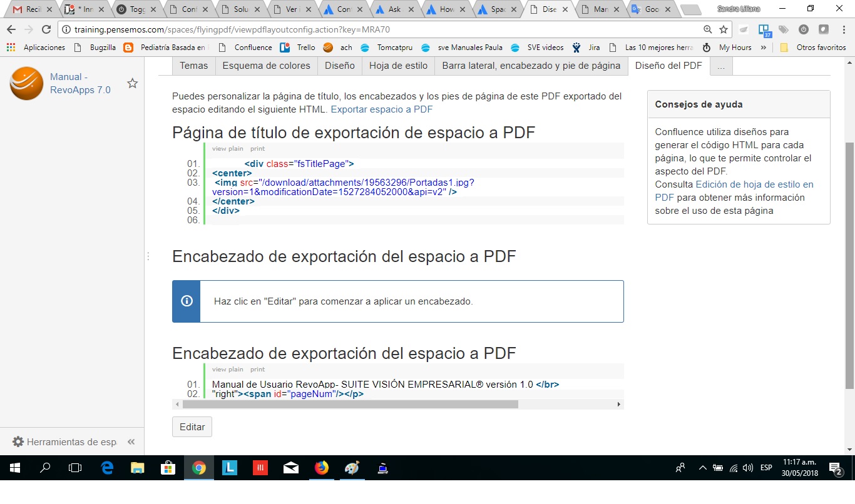Open Edición de hoja de estilo link
This screenshot has width=855, height=504.
pyautogui.click(x=734, y=191)
